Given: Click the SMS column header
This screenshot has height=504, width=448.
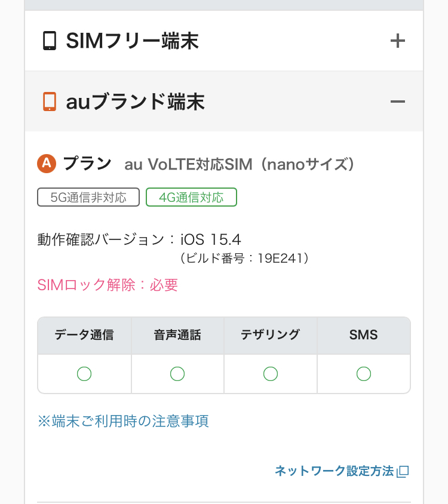Looking at the screenshot, I should [364, 335].
